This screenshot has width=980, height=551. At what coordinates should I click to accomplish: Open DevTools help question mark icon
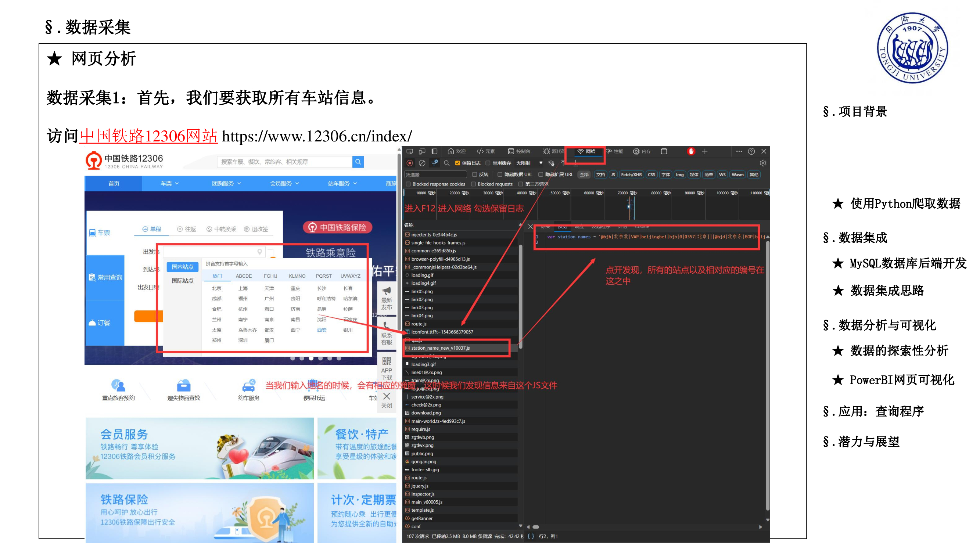point(751,151)
